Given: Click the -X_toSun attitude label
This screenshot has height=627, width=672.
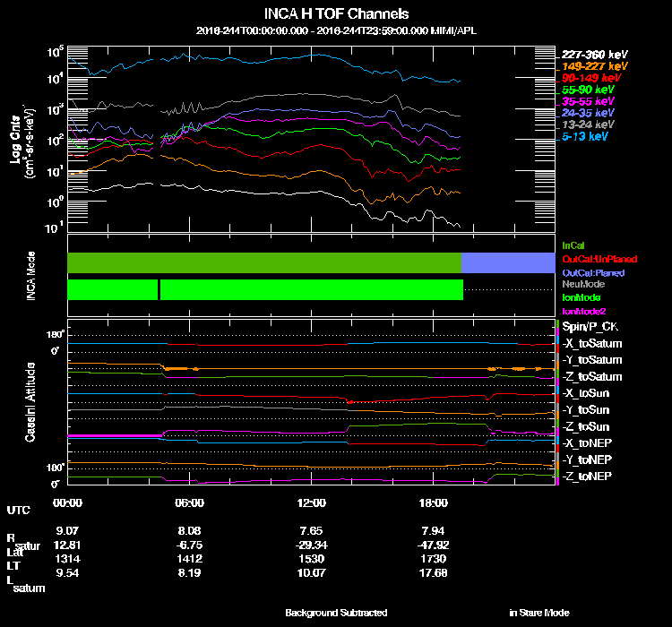Looking at the screenshot, I should pos(585,393).
